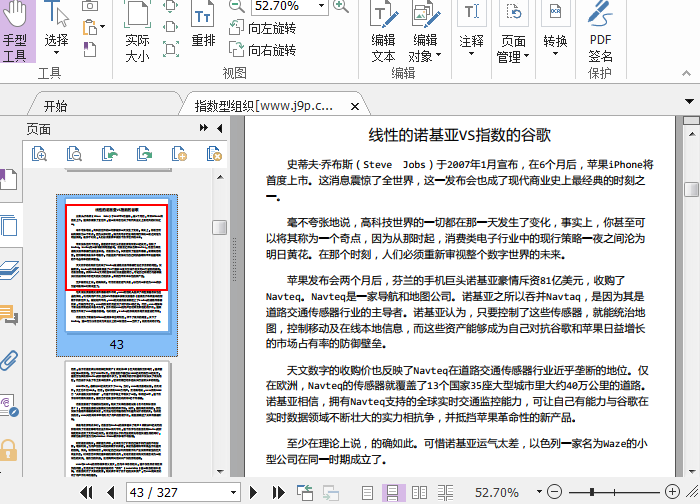The image size is (700, 504).
Task: Open the page number dropdown list
Action: tap(232, 492)
